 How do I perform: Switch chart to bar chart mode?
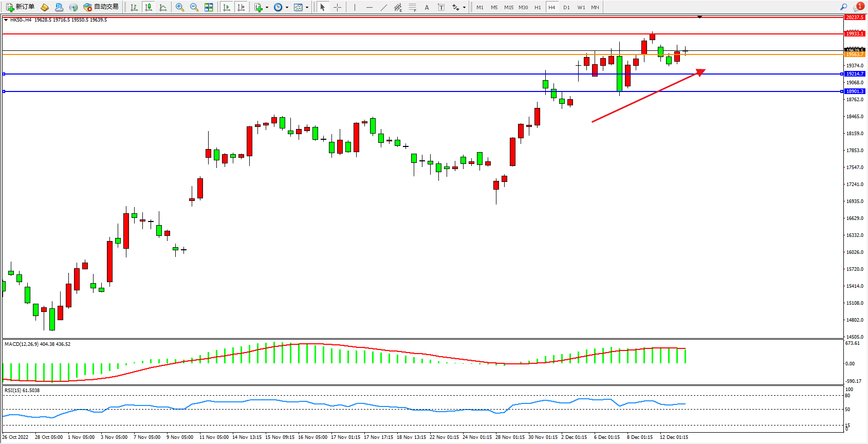tap(134, 7)
